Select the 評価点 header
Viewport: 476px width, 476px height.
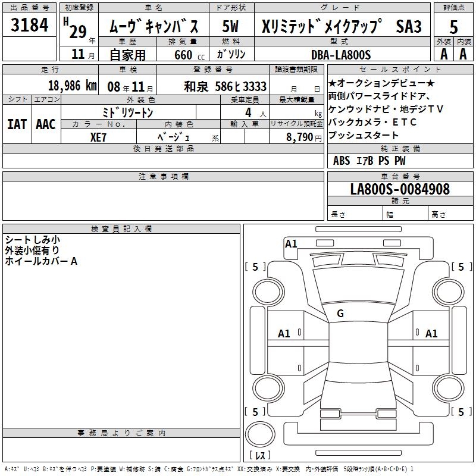pyautogui.click(x=453, y=8)
